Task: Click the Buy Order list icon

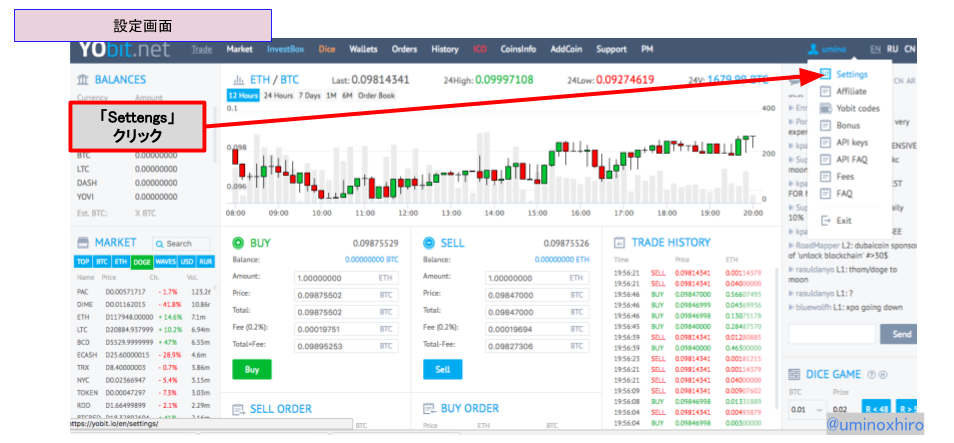Action: click(x=430, y=408)
